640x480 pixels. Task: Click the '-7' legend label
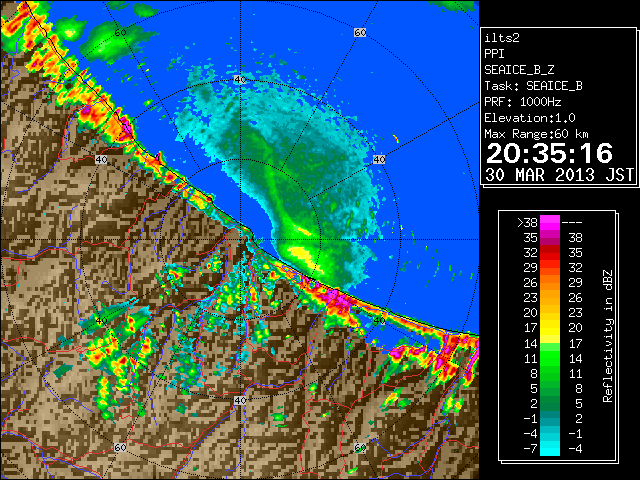tap(530, 449)
